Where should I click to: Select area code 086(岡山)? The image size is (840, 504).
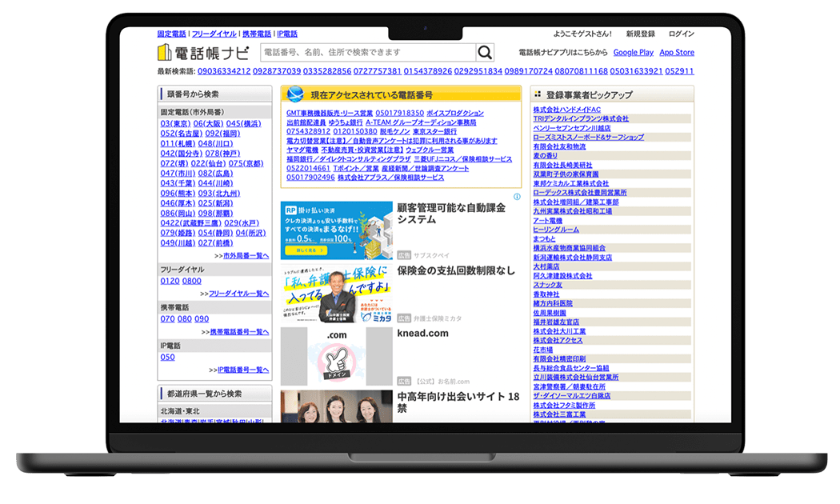[178, 213]
